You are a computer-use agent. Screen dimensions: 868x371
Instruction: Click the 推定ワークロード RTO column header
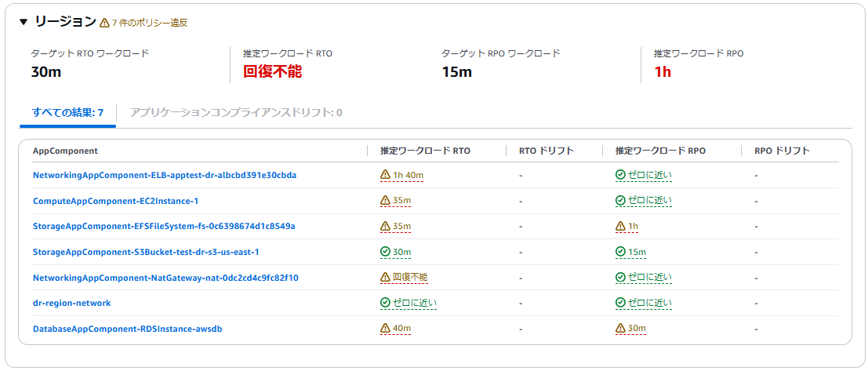425,151
